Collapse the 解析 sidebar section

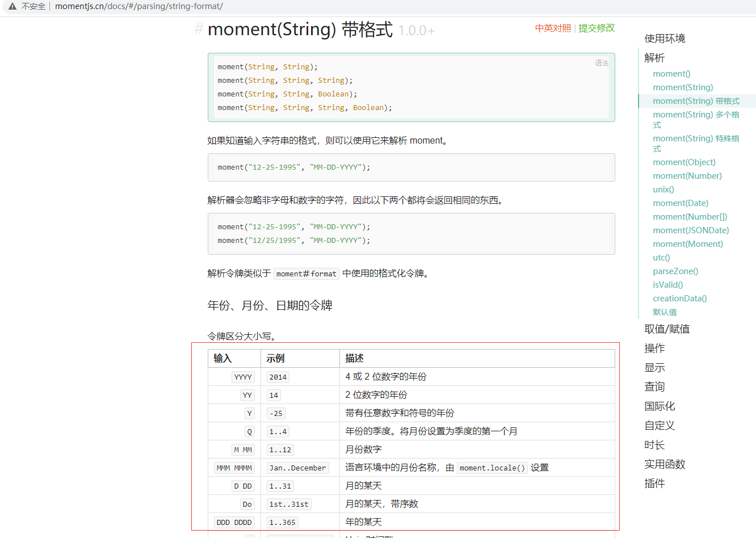click(x=654, y=58)
